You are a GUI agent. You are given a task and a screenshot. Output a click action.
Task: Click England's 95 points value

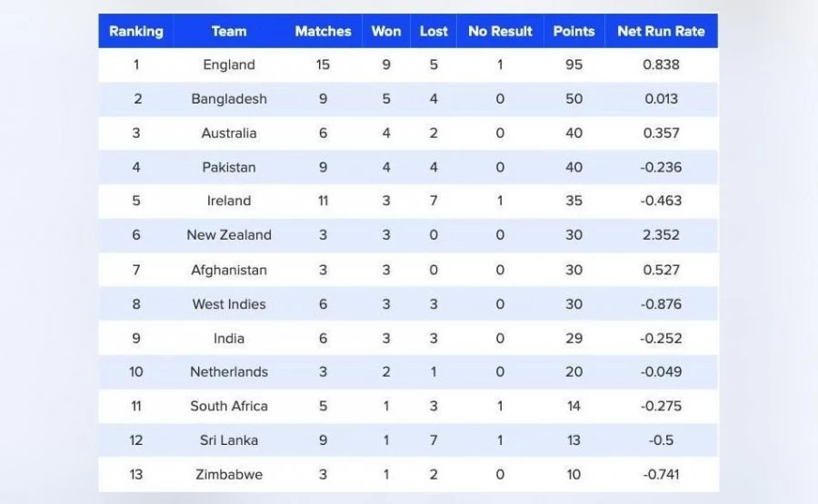[x=574, y=64]
